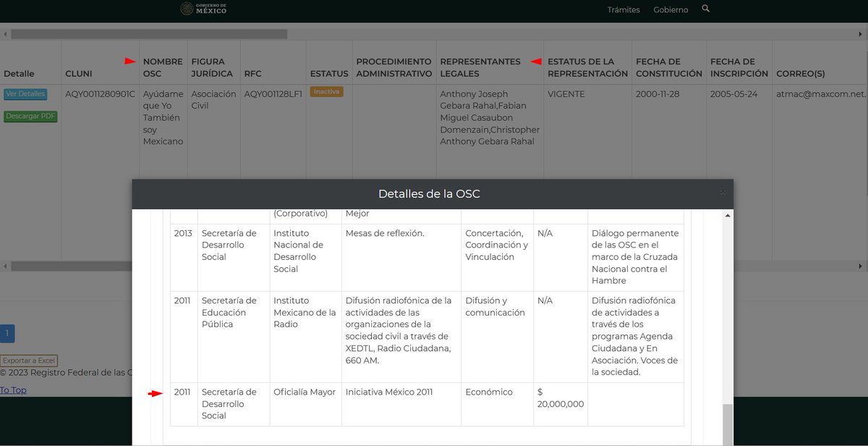Select the Detalle column header
The width and height of the screenshot is (868, 446).
[19, 74]
